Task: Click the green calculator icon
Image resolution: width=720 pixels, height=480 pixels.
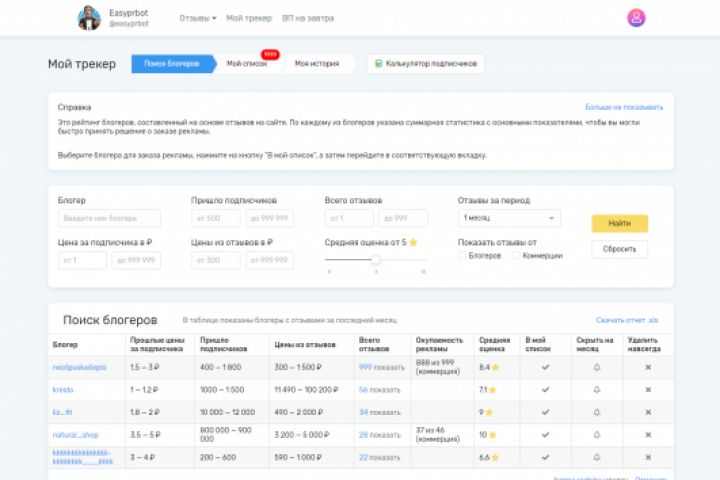Action: tap(378, 63)
